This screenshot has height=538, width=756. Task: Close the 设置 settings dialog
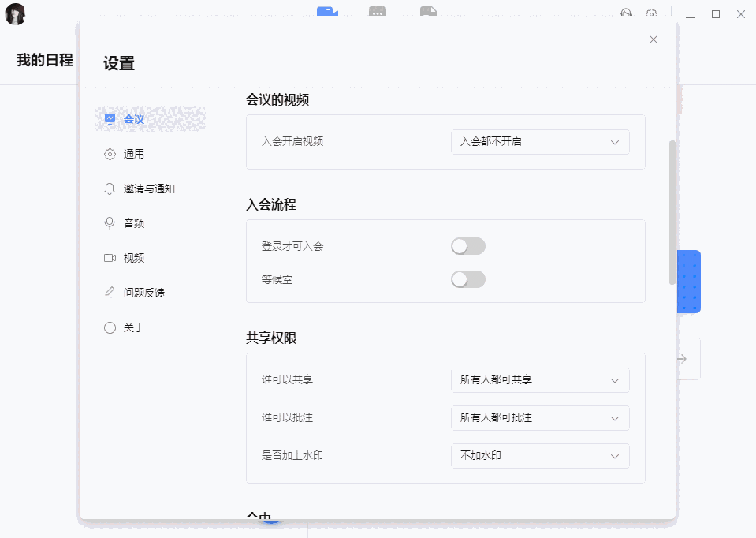coord(653,39)
